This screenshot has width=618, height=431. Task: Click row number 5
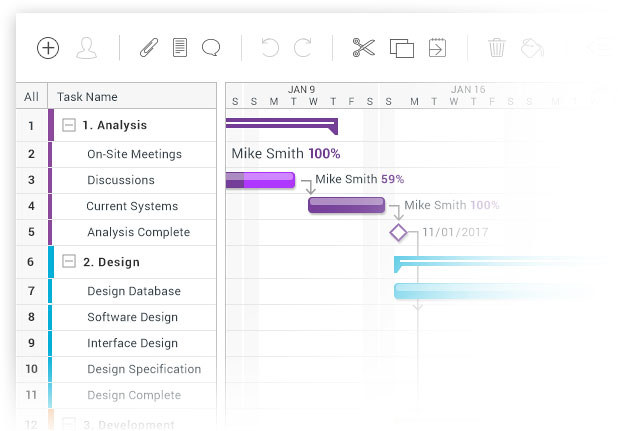click(x=31, y=232)
